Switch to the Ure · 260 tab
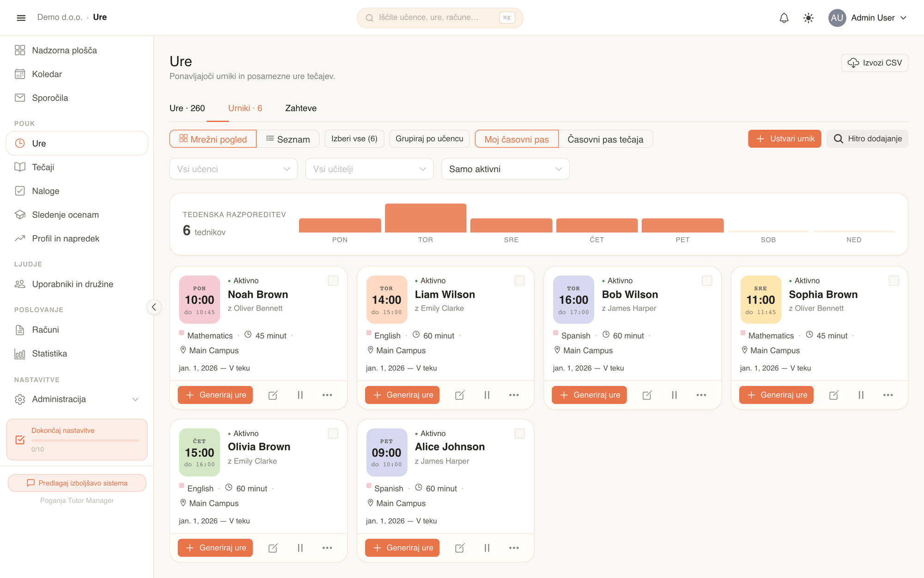 [187, 108]
